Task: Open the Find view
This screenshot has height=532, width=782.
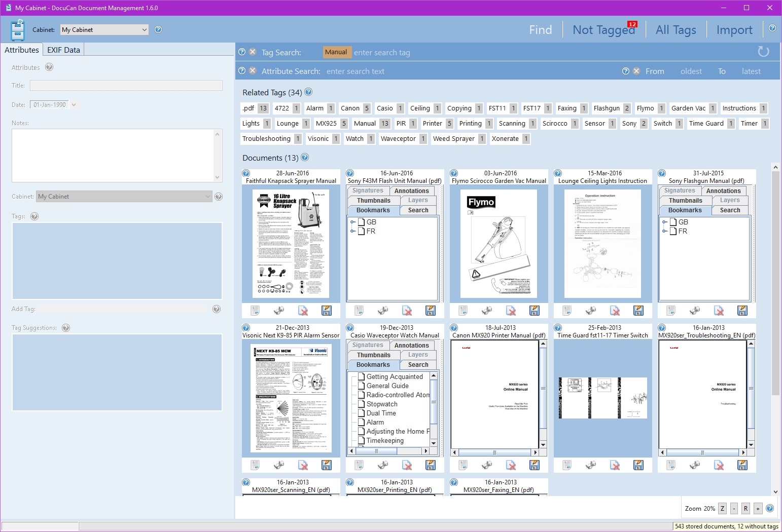Action: click(x=541, y=30)
